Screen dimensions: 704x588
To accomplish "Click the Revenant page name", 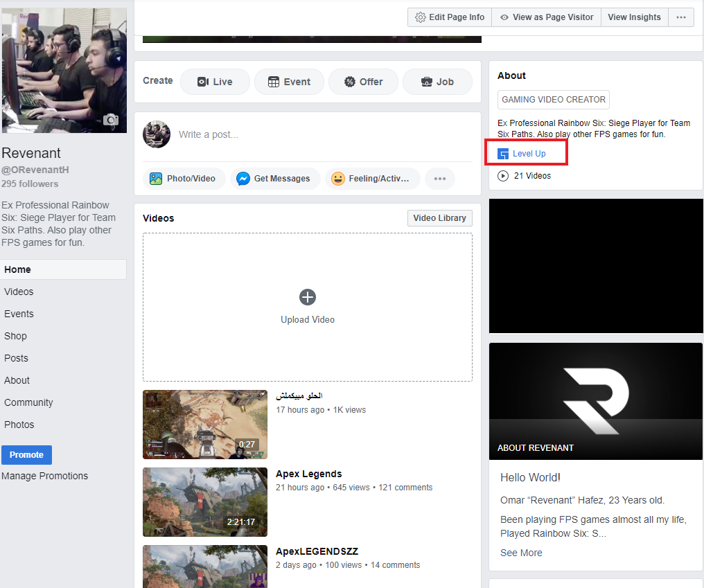I will pyautogui.click(x=31, y=153).
